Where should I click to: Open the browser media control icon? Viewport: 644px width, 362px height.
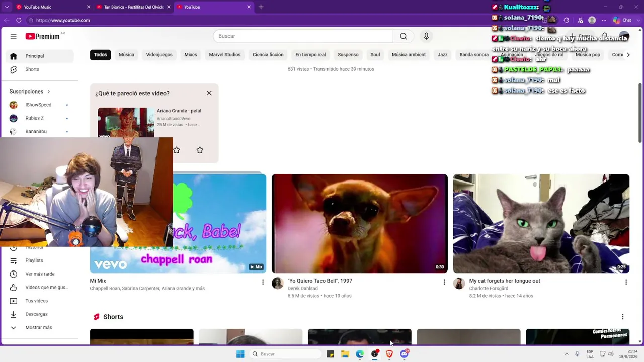(580, 20)
